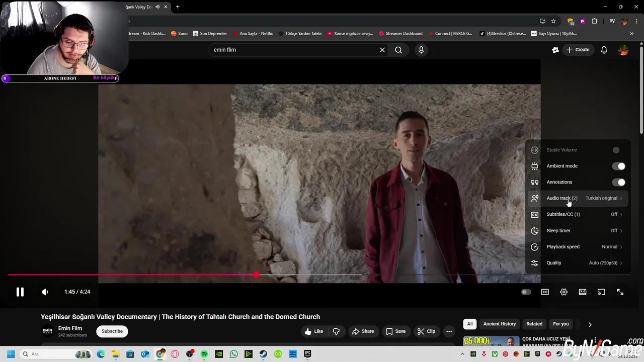Screen dimensions: 644x362
Task: Launch Steam from the taskbar
Action: 263,354
